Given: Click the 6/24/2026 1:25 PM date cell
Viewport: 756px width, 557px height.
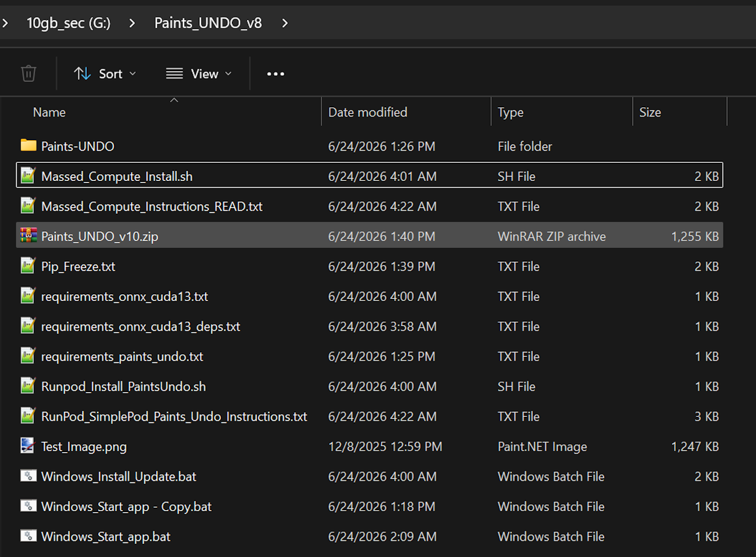Looking at the screenshot, I should (382, 356).
